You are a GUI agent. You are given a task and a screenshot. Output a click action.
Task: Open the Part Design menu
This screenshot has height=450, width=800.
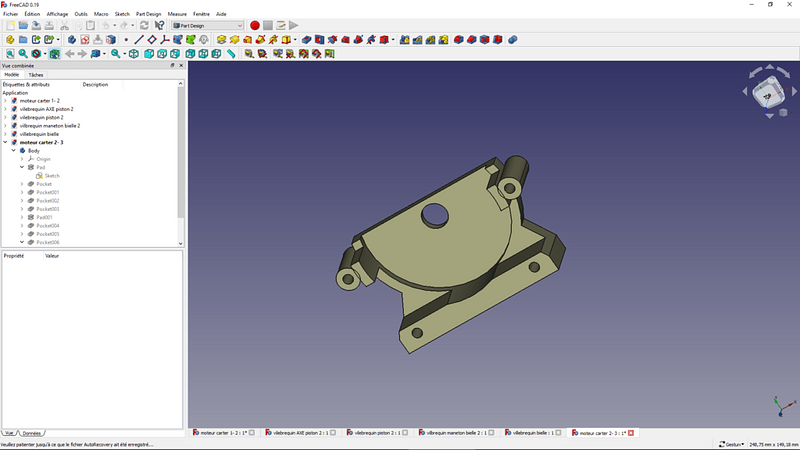pos(148,14)
